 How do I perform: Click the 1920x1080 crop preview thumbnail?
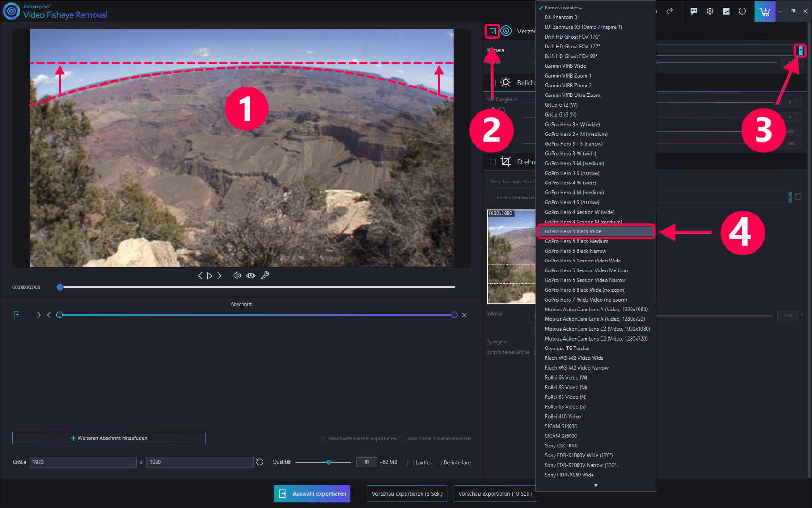pyautogui.click(x=511, y=257)
